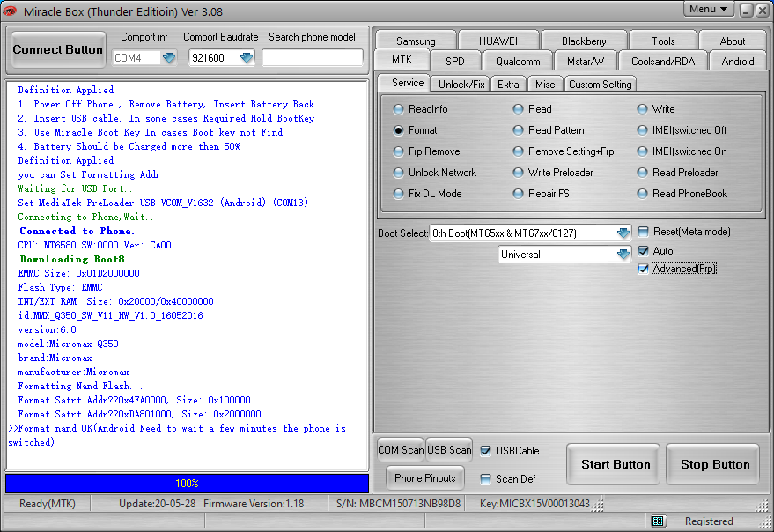Open the Misc sub-tab
Image resolution: width=774 pixels, height=532 pixels.
click(x=545, y=84)
